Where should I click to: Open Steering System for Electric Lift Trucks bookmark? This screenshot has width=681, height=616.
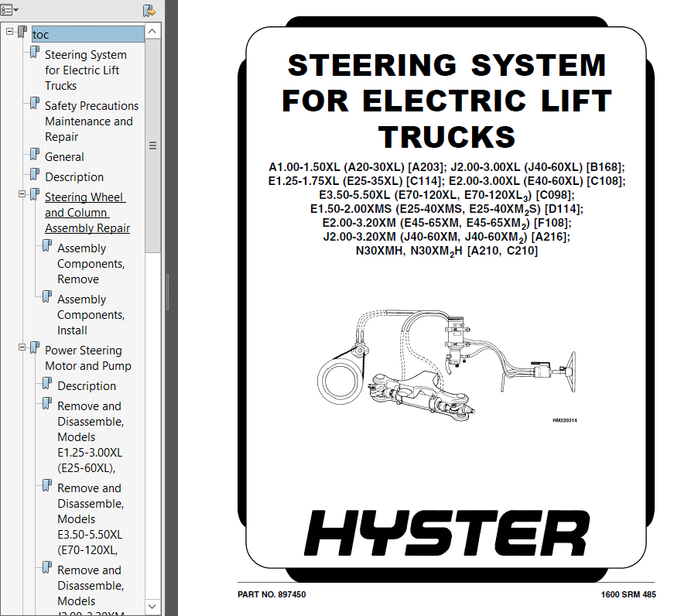click(86, 70)
